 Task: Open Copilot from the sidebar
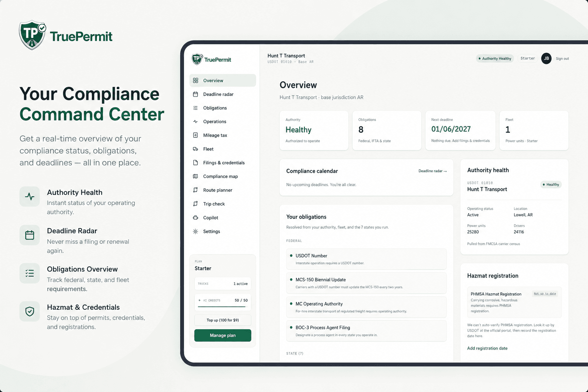(x=222, y=217)
